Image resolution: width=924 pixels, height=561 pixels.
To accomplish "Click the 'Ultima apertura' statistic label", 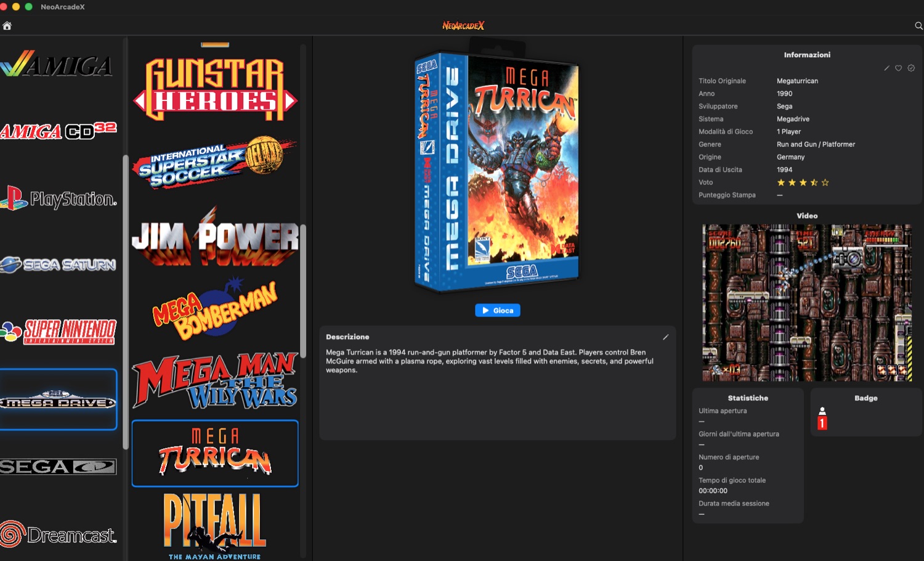I will pyautogui.click(x=723, y=411).
